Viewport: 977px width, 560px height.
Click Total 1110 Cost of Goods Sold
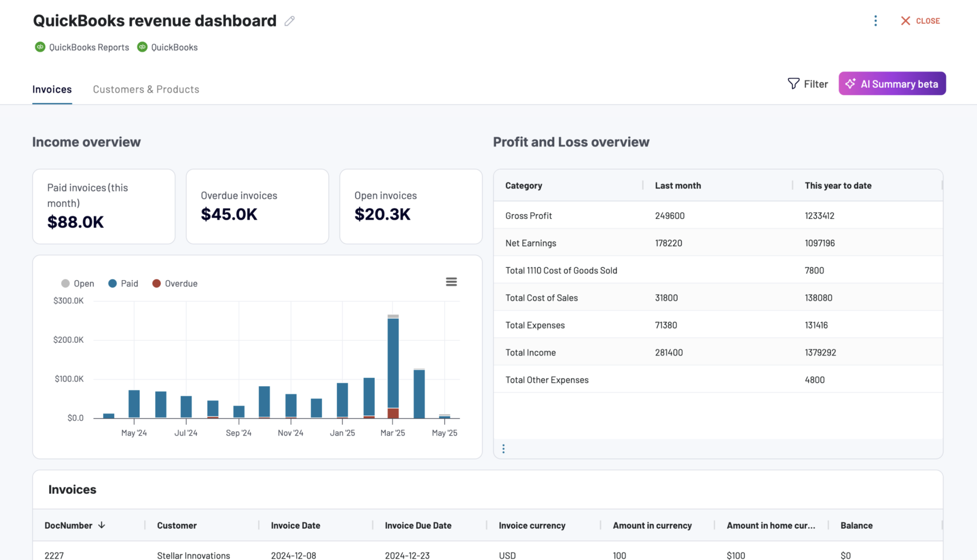(561, 270)
